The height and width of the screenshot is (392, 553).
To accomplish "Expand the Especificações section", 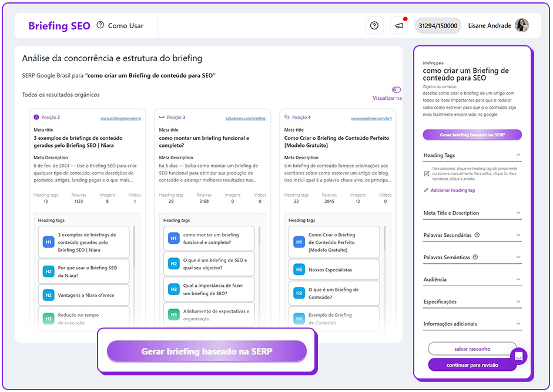I will point(472,301).
